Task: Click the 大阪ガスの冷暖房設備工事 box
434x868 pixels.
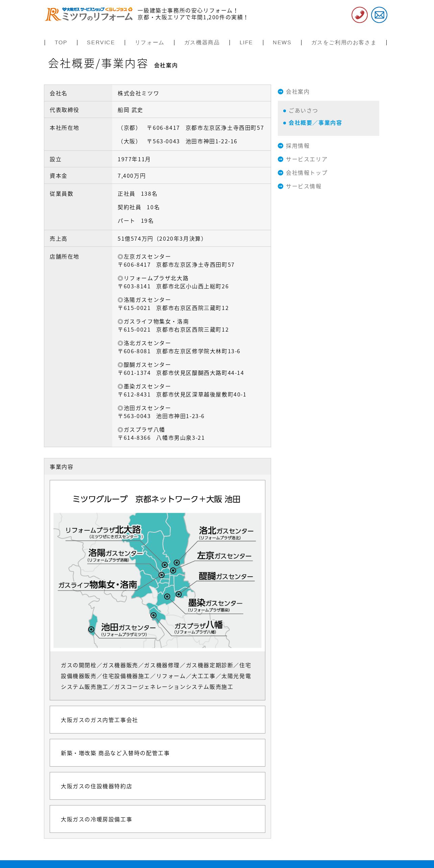Action: click(x=158, y=819)
